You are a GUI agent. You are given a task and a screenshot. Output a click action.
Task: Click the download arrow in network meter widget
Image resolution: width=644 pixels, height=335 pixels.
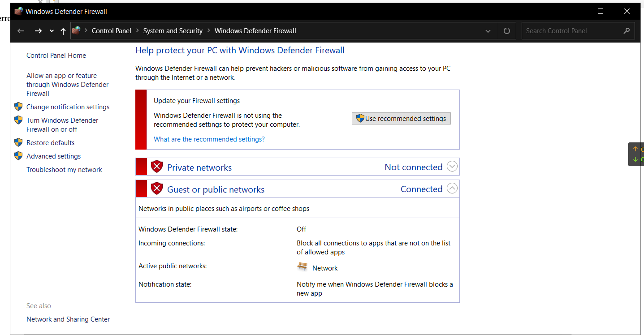635,159
